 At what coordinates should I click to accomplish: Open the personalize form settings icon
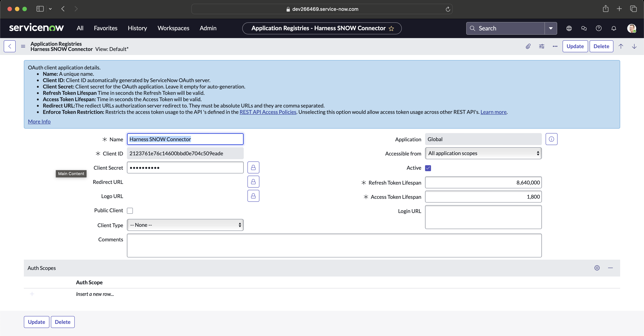pyautogui.click(x=542, y=46)
